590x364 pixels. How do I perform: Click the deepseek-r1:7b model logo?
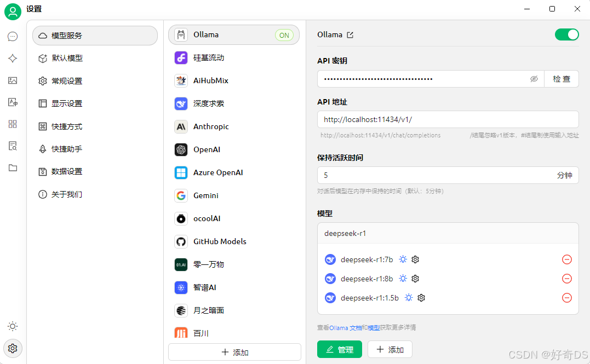tap(330, 259)
